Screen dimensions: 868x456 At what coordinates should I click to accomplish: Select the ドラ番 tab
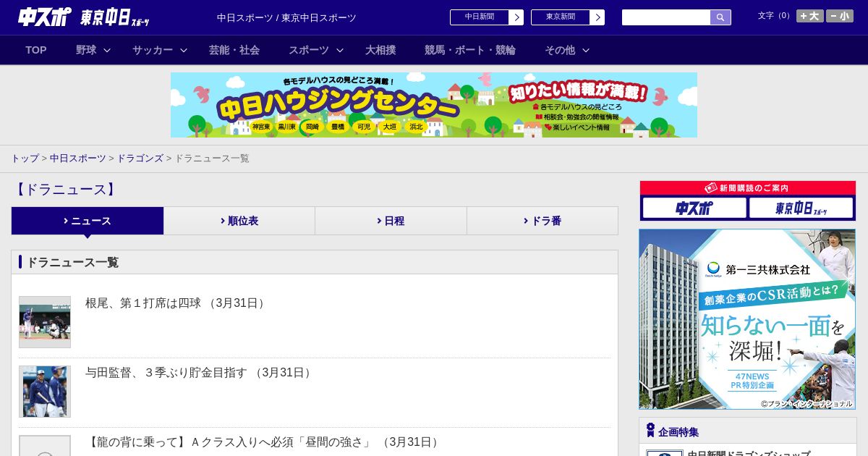coord(542,221)
